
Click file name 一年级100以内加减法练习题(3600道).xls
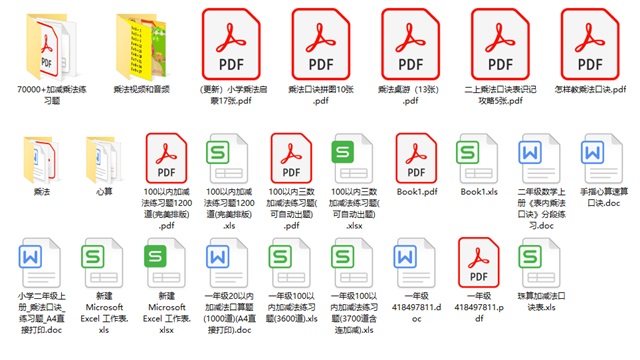[x=291, y=307]
